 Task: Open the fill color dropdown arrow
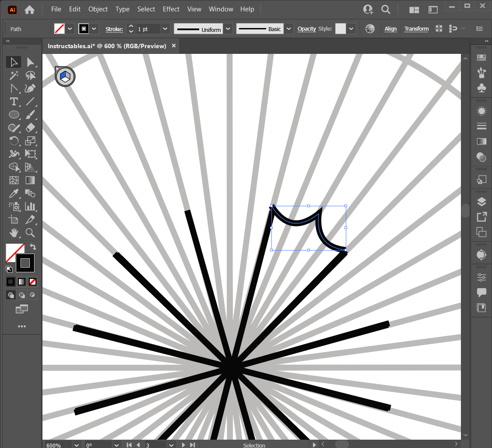pyautogui.click(x=70, y=29)
